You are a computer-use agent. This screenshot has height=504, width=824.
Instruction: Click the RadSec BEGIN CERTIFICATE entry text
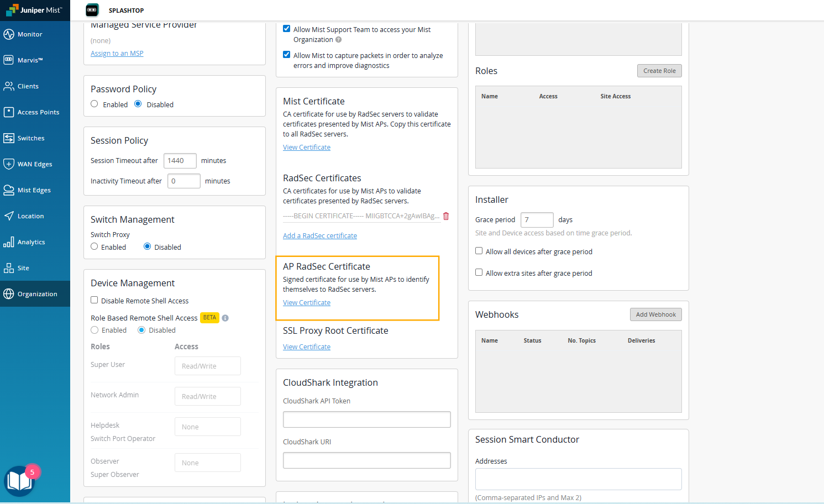point(361,216)
